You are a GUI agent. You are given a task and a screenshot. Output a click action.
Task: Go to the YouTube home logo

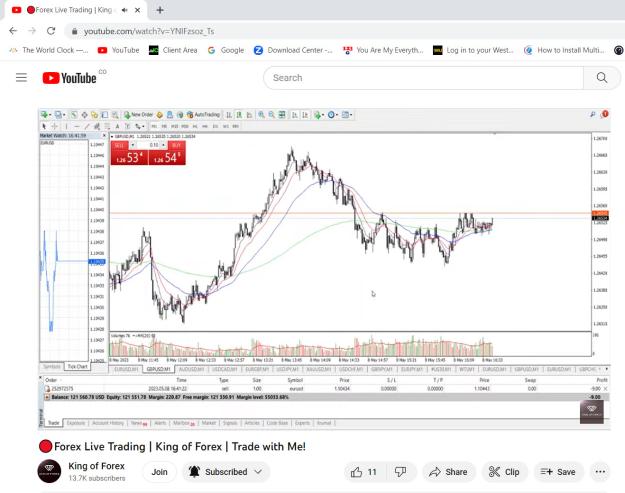[69, 78]
